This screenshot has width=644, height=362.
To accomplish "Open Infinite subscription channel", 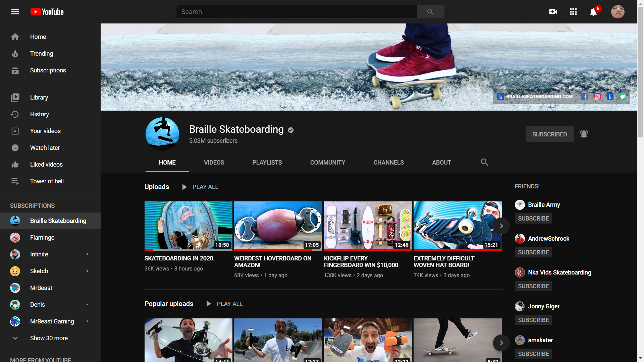I will tap(50, 254).
